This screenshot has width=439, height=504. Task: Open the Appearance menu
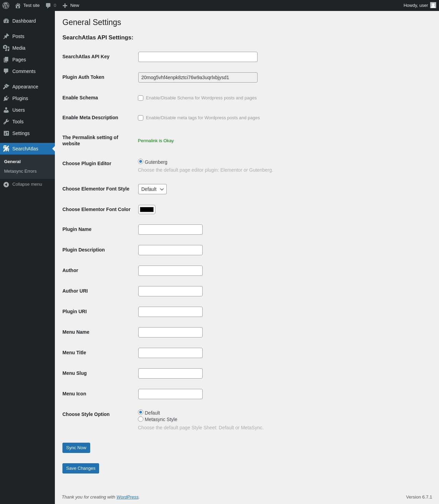pyautogui.click(x=27, y=87)
